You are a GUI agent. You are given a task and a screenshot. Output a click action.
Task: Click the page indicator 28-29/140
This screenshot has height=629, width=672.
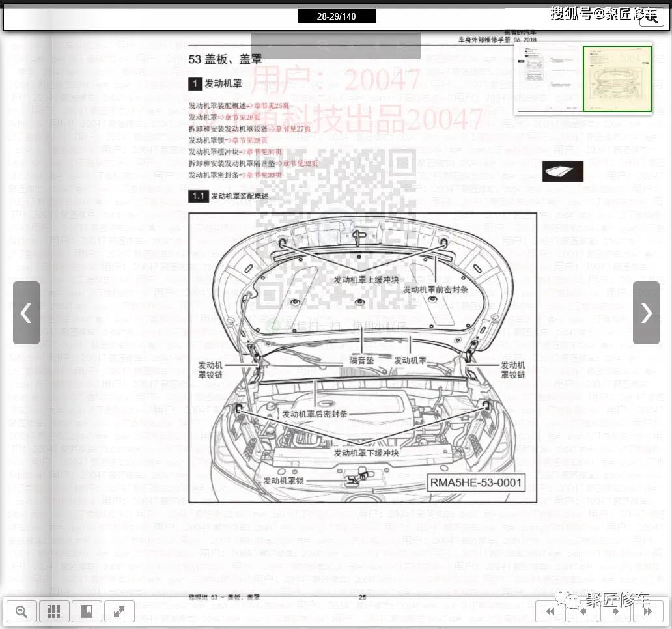point(337,16)
